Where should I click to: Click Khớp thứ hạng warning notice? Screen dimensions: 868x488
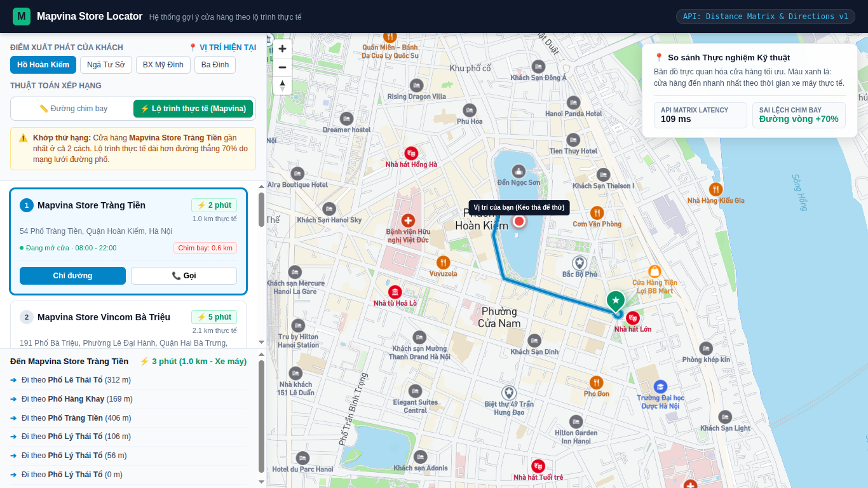point(133,149)
